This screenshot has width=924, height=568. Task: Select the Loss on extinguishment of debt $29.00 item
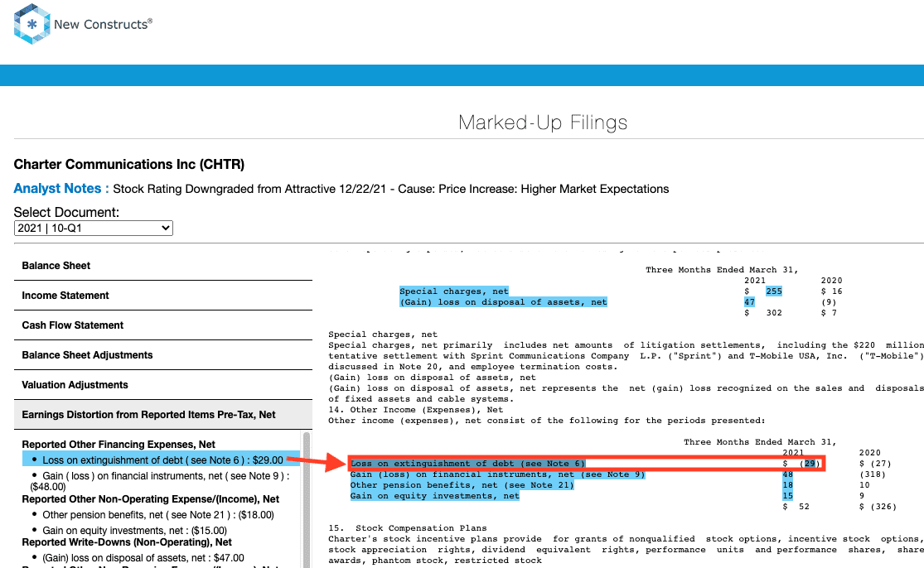tap(162, 460)
